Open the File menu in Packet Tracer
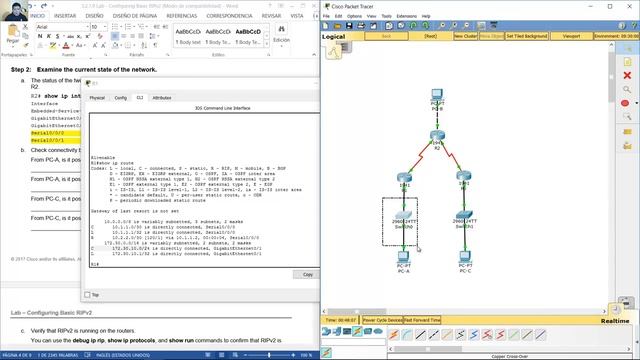This screenshot has height=360, width=640. tap(326, 16)
